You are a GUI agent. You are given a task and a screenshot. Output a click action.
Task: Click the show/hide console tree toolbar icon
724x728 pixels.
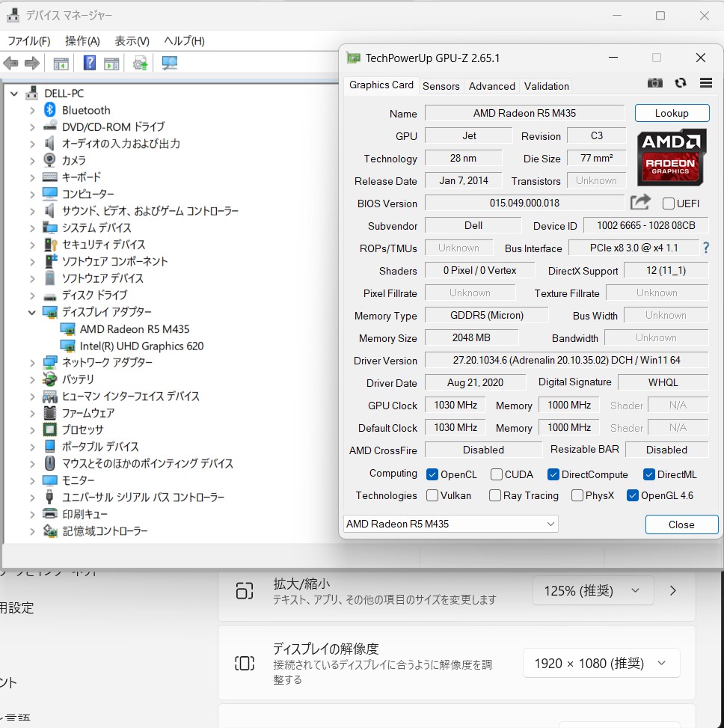coord(61,64)
